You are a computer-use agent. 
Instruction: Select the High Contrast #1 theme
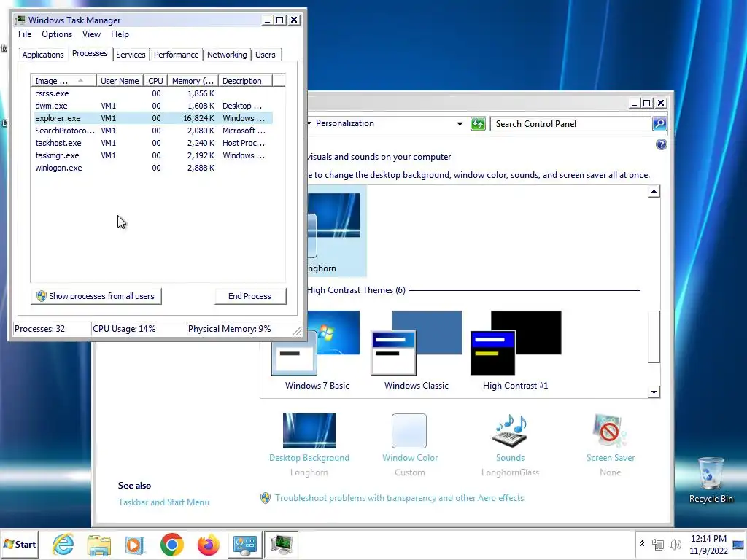coord(516,351)
